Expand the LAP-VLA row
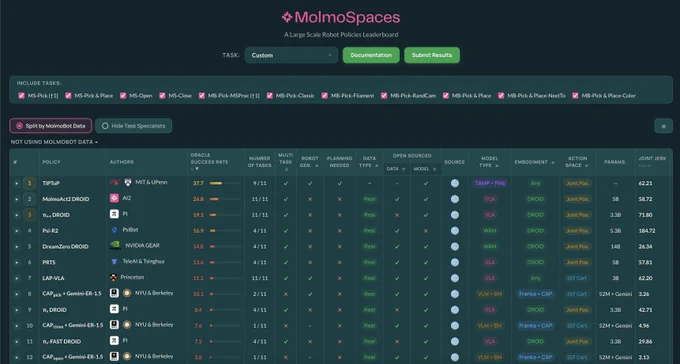 (16, 278)
